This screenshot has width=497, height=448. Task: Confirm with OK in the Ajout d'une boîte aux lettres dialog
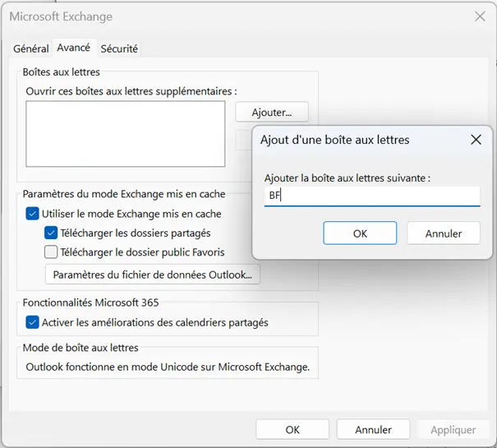tap(360, 233)
